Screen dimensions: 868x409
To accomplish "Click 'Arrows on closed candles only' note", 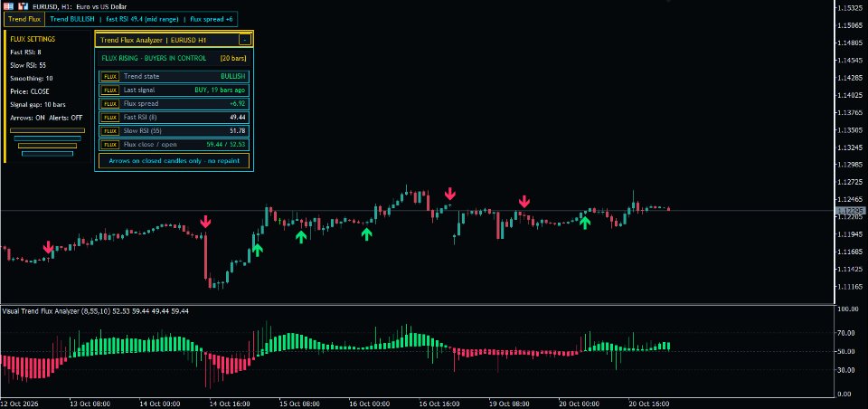I will pos(175,161).
